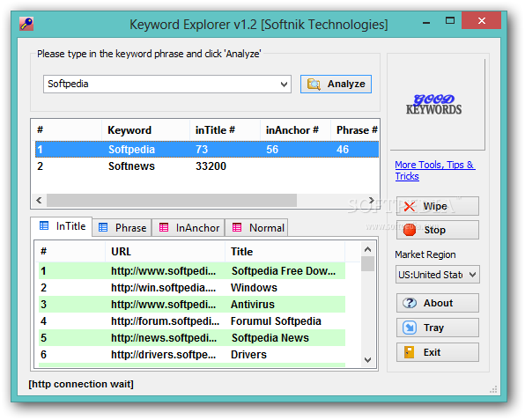Send app to Tray button
Image resolution: width=525 pixels, height=420 pixels.
click(437, 328)
